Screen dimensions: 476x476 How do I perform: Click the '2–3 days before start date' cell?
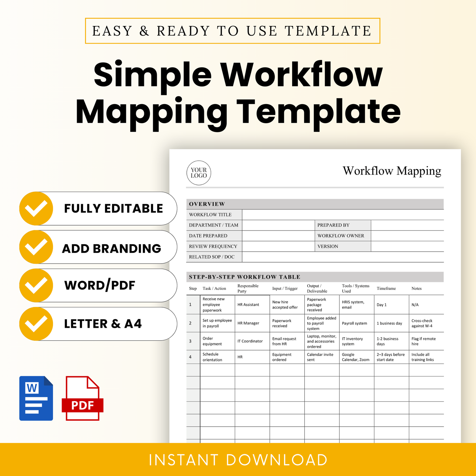click(391, 357)
